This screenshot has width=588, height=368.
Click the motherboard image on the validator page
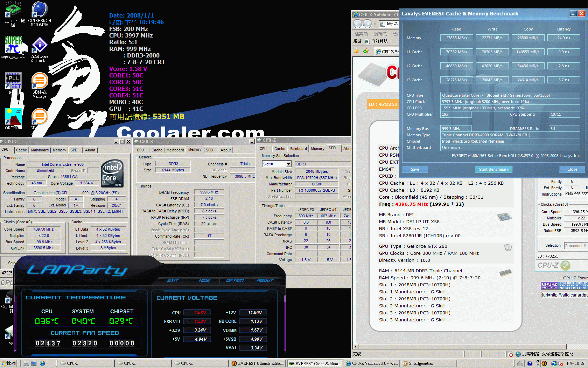(504, 217)
